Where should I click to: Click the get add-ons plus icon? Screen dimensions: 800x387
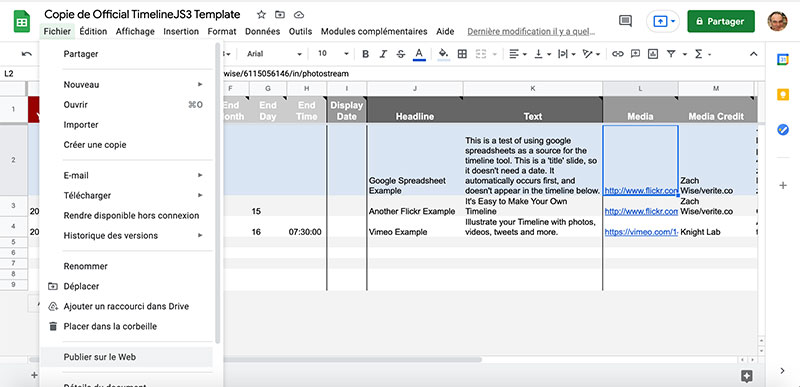[783, 185]
